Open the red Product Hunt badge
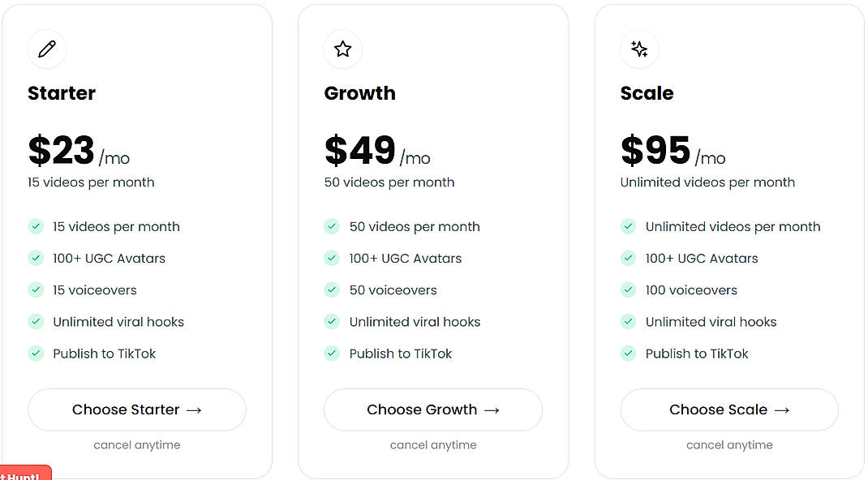The height and width of the screenshot is (480, 868). [24, 474]
